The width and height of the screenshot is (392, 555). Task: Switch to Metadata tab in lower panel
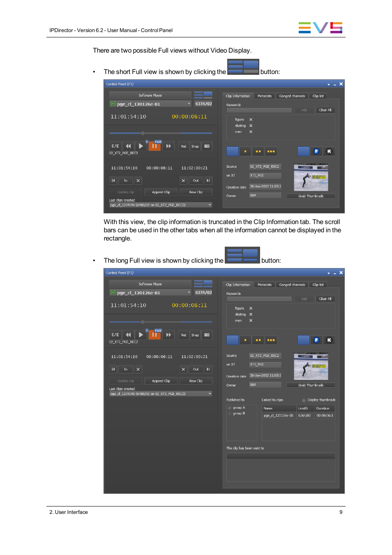click(x=265, y=285)
